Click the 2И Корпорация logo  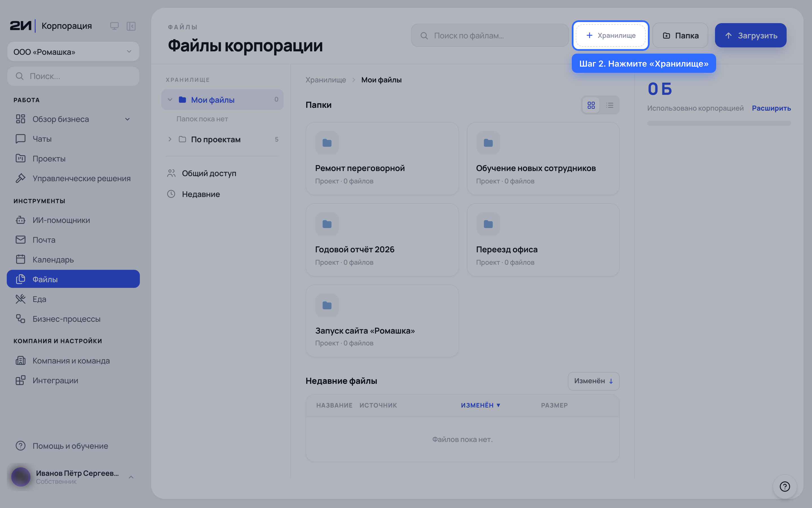tap(51, 26)
